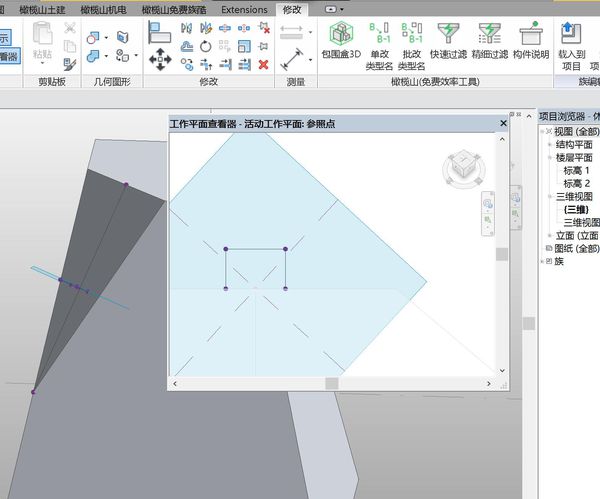
Task: Click viewer horizontal scrollbar left arrow
Action: (175, 383)
